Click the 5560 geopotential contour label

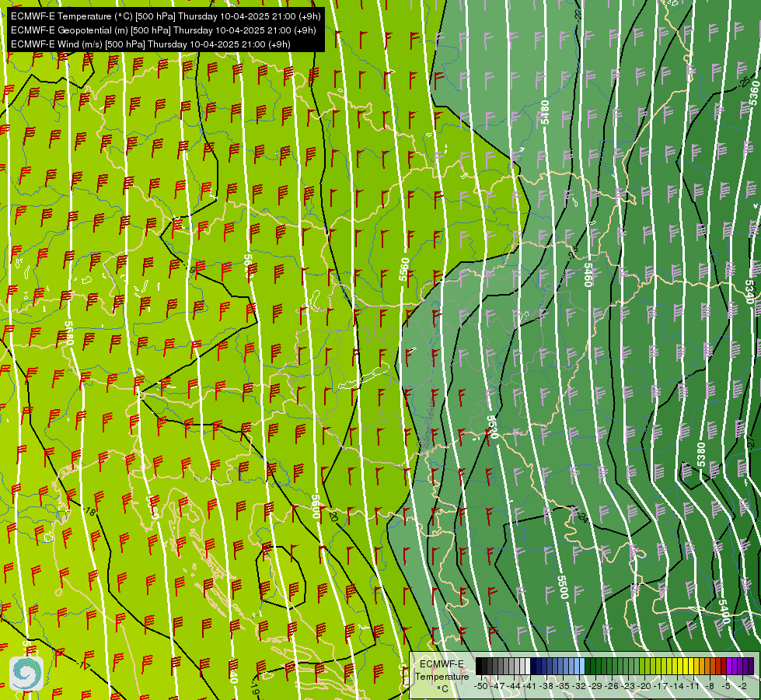403,269
